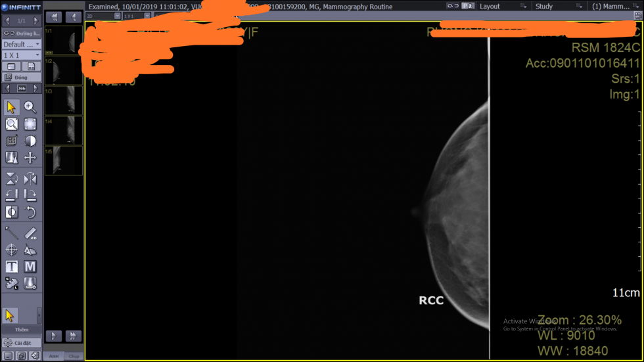Image resolution: width=644 pixels, height=362 pixels.
Task: Toggle the Đường link button
Action: point(22,33)
